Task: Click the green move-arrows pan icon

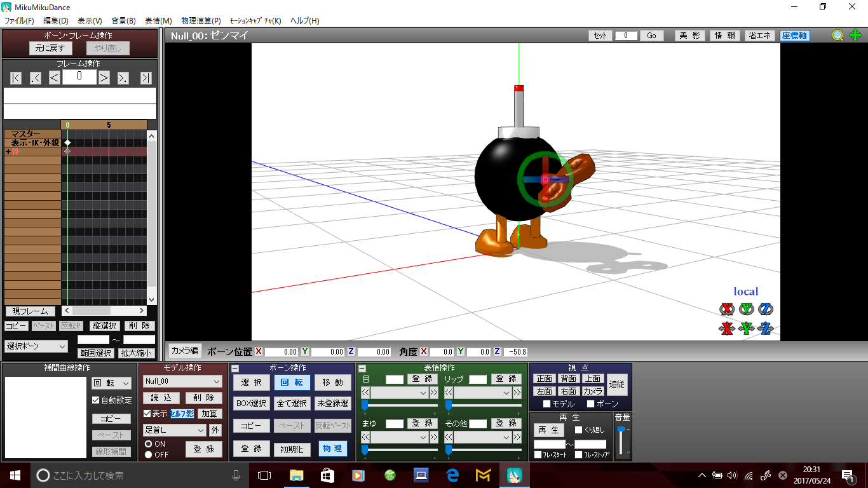Action: click(855, 36)
